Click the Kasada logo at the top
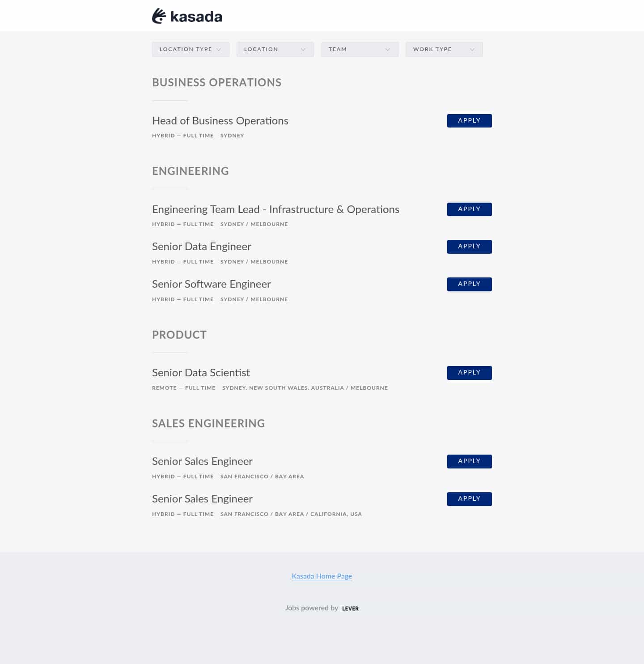Viewport: 644px width, 664px height. [187, 16]
